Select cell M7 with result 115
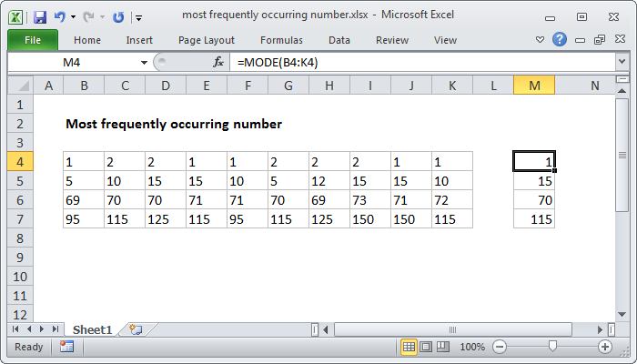Viewport: 637px width, 364px height. point(534,219)
